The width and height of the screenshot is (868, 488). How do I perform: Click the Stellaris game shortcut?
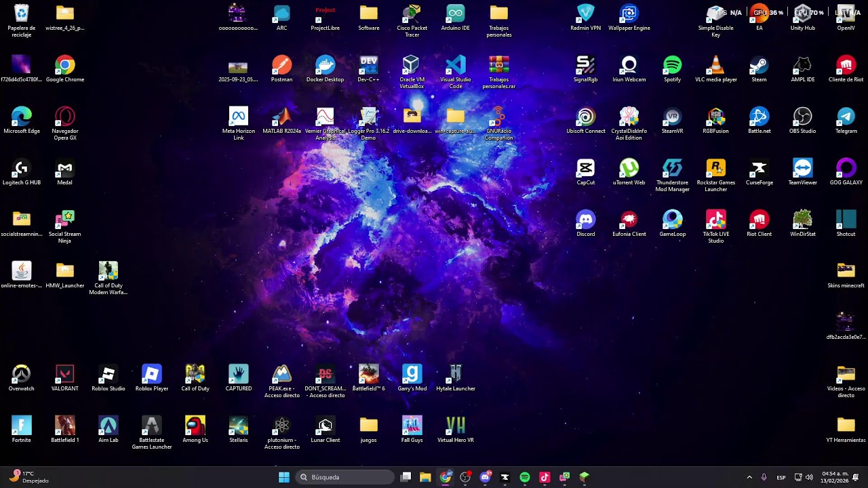click(x=239, y=426)
